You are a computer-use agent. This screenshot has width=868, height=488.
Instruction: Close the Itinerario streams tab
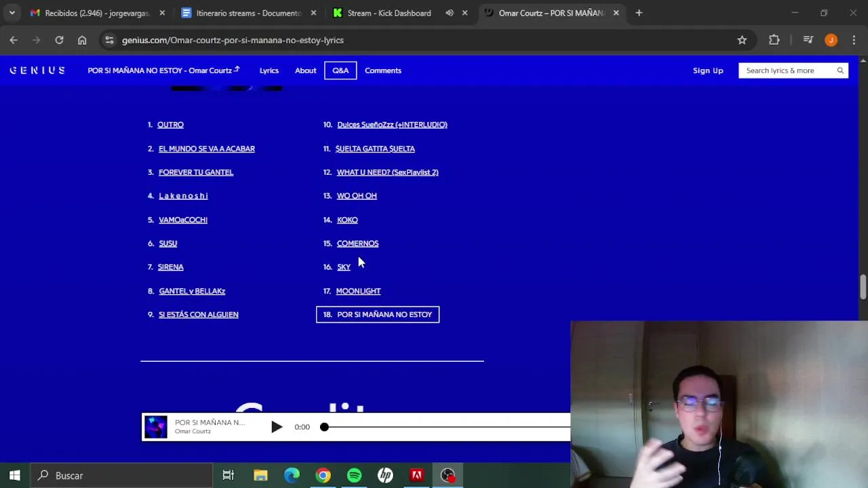point(313,13)
